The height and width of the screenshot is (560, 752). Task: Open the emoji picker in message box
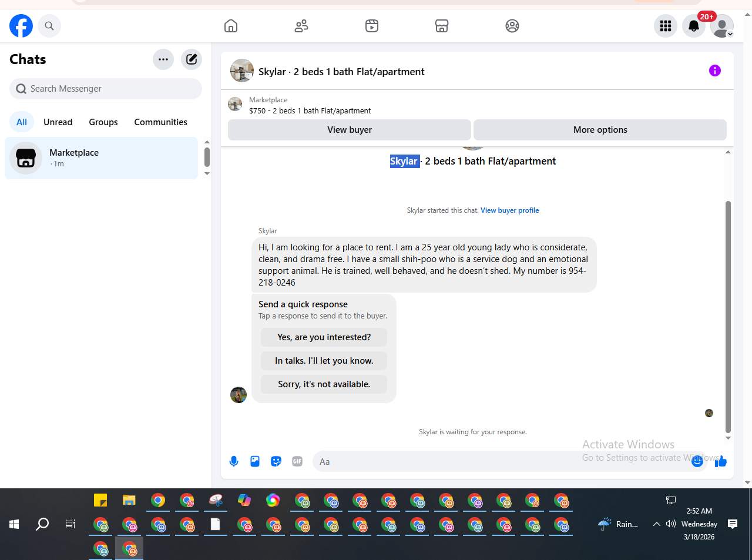[x=697, y=461]
